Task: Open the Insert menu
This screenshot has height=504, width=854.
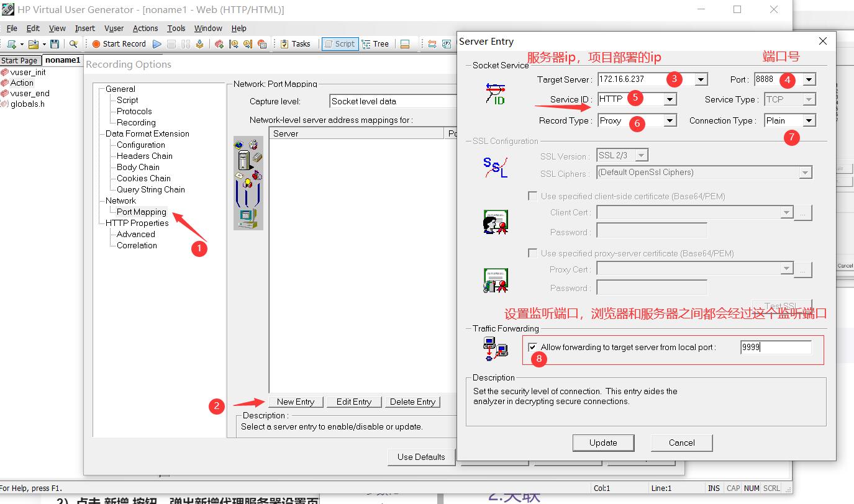Action: click(85, 28)
